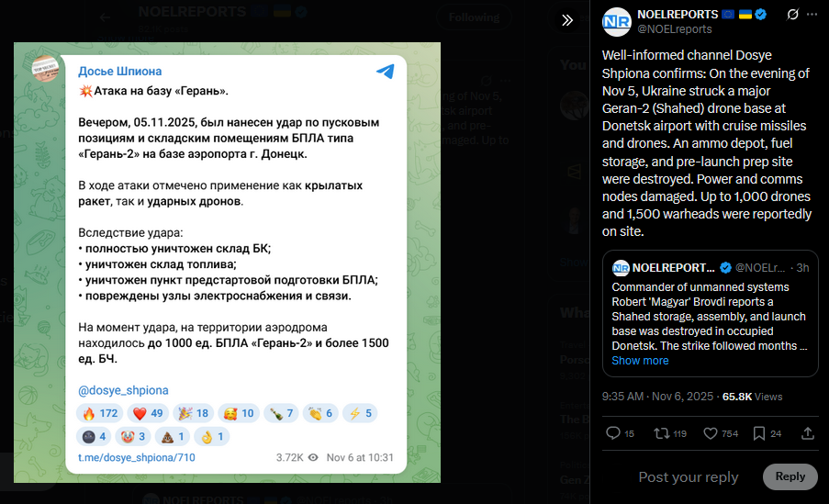Screen dimensions: 829x504
Task: Click the Атака на базу «Герань» headline
Action: point(153,91)
